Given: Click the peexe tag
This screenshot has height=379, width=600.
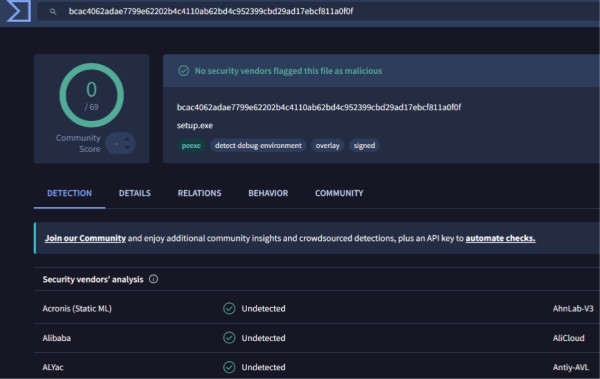Looking at the screenshot, I should click(191, 145).
